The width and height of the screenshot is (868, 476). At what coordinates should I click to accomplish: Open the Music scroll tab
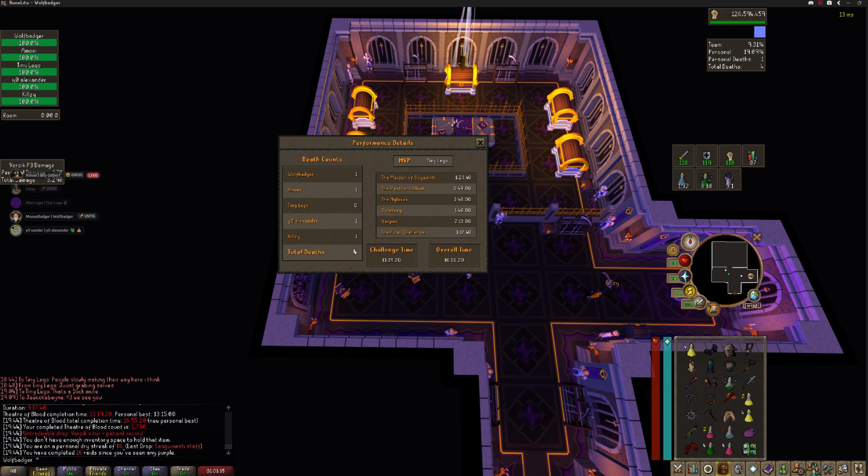coord(858,469)
